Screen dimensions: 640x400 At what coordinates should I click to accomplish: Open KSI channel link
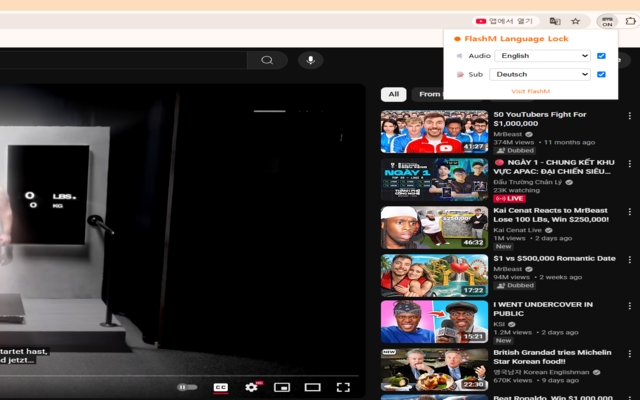pyautogui.click(x=499, y=324)
